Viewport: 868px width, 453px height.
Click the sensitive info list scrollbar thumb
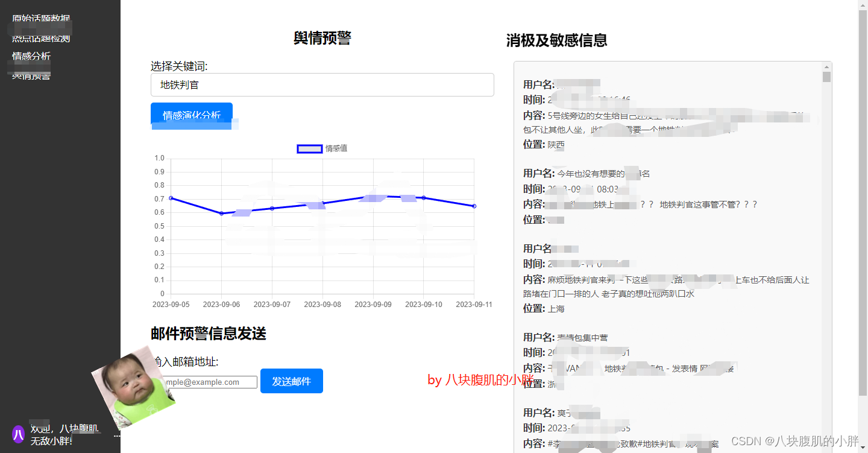[x=826, y=77]
